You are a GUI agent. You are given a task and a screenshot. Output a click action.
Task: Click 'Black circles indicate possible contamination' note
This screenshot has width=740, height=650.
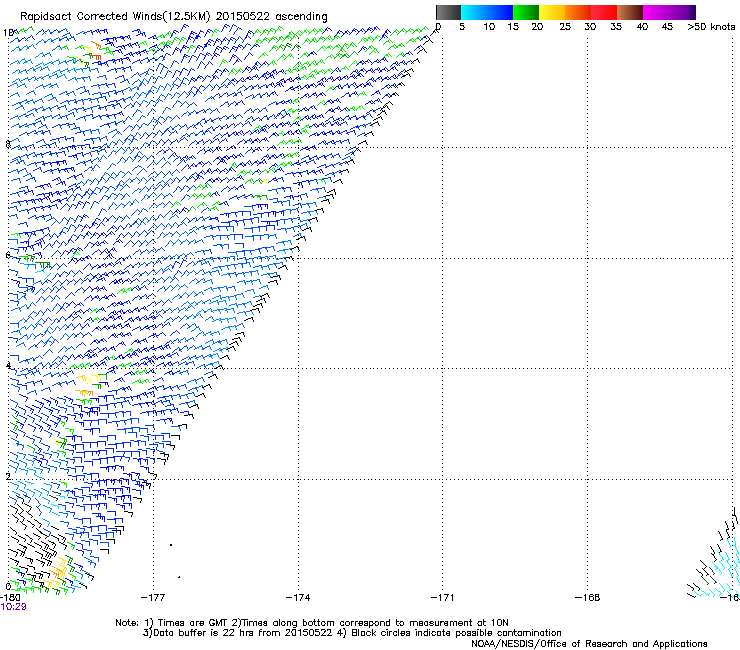pos(456,633)
